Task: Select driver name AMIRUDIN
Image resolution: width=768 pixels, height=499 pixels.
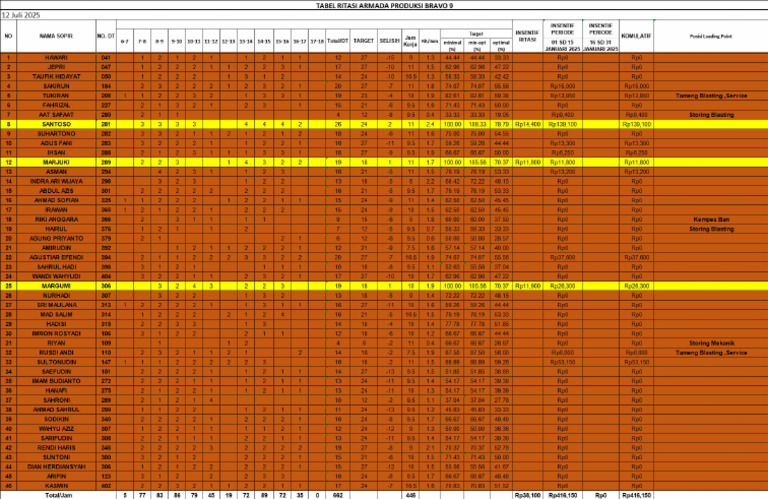Action: point(56,248)
